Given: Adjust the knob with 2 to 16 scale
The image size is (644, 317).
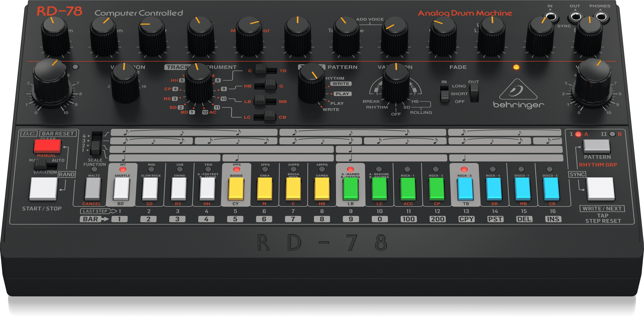Looking at the screenshot, I should pos(125,83).
